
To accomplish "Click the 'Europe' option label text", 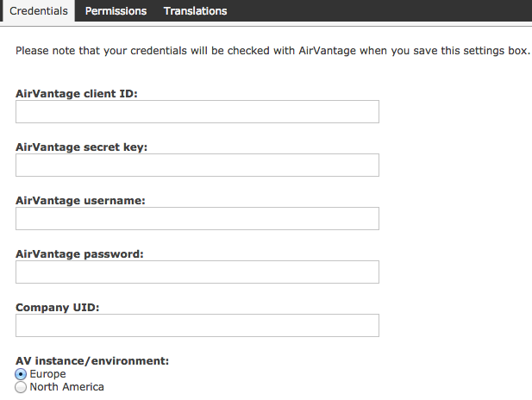I will pyautogui.click(x=48, y=374).
